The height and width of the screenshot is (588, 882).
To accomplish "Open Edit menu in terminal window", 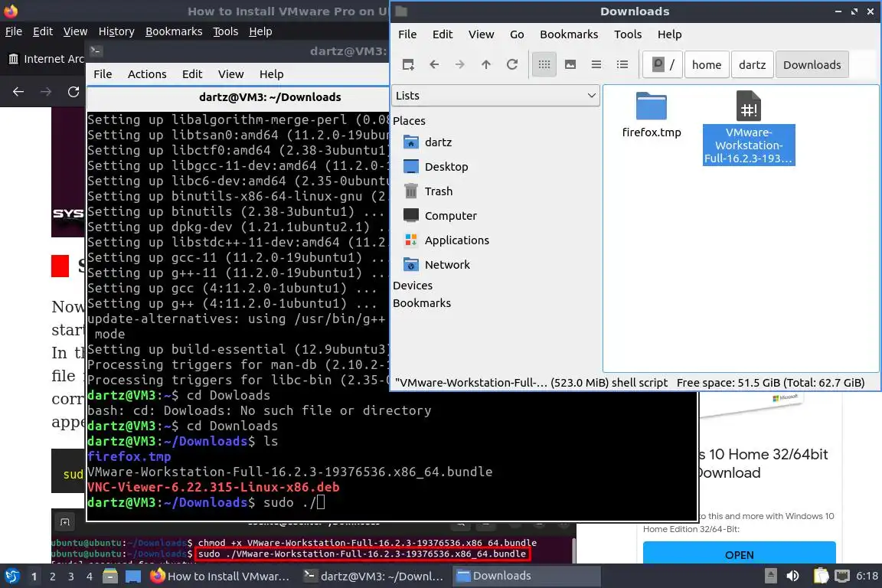I will [192, 74].
